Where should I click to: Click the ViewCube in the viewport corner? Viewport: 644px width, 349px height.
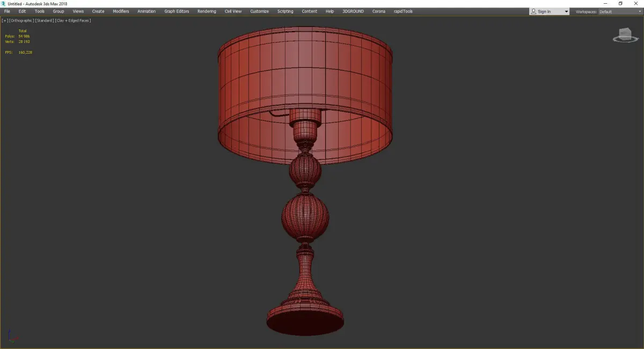point(624,35)
